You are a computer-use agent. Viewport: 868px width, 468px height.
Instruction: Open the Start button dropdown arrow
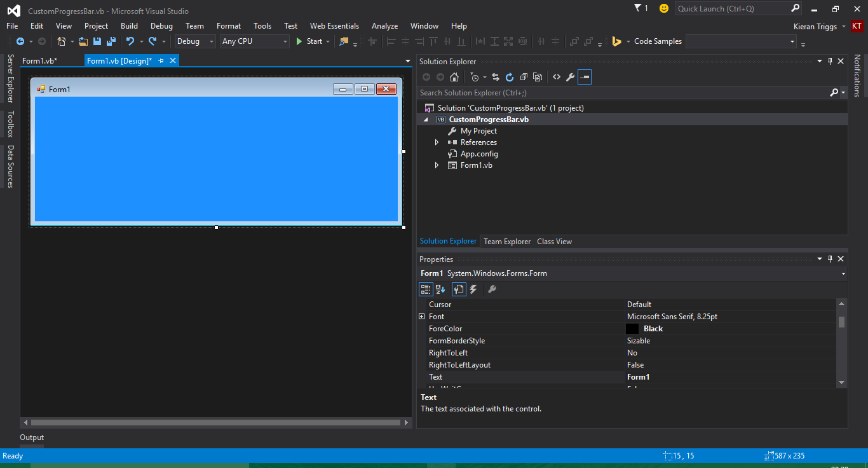[328, 41]
